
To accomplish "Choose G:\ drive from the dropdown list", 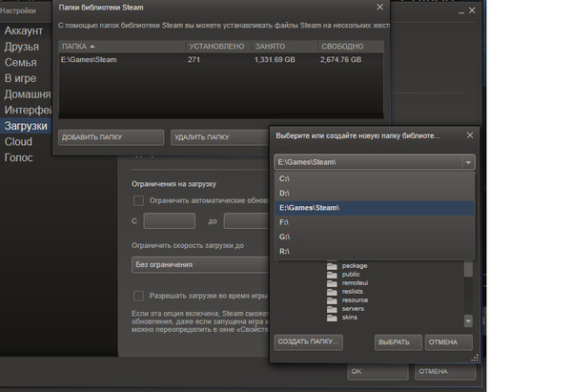I will [x=375, y=237].
